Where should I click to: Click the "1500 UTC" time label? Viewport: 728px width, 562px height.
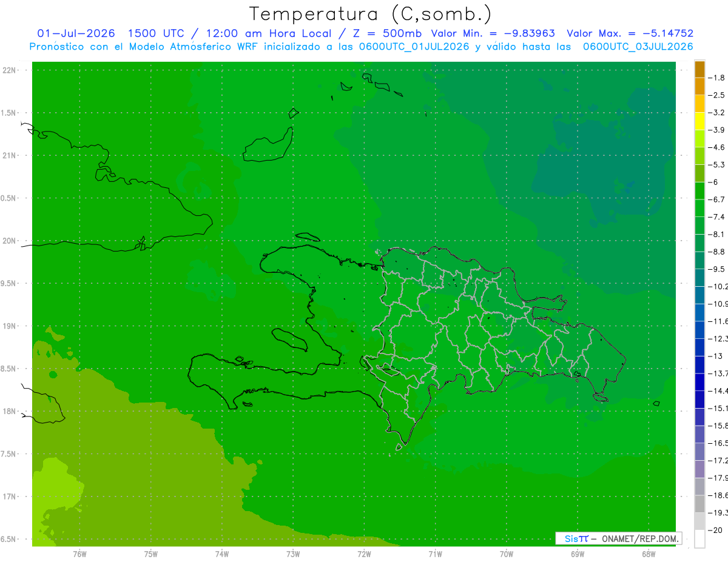point(156,33)
